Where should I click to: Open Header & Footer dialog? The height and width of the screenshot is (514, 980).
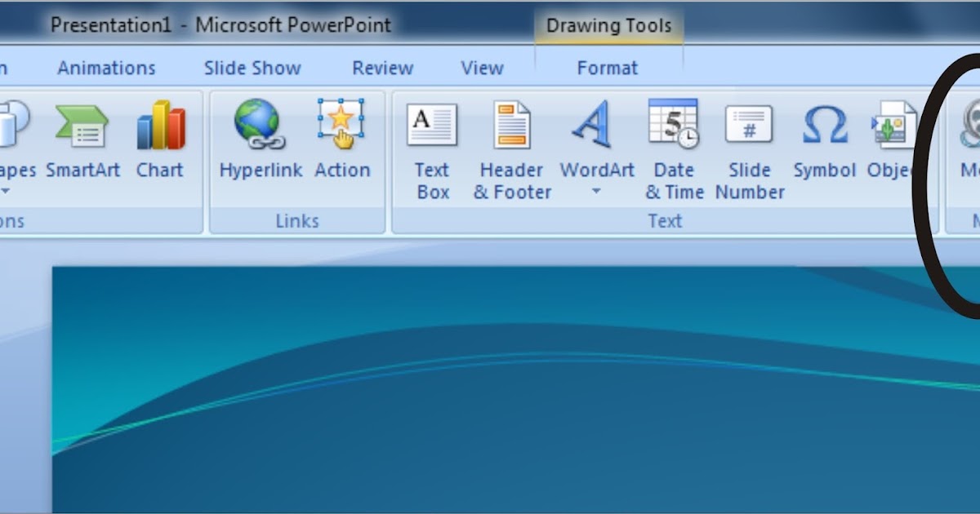point(512,150)
